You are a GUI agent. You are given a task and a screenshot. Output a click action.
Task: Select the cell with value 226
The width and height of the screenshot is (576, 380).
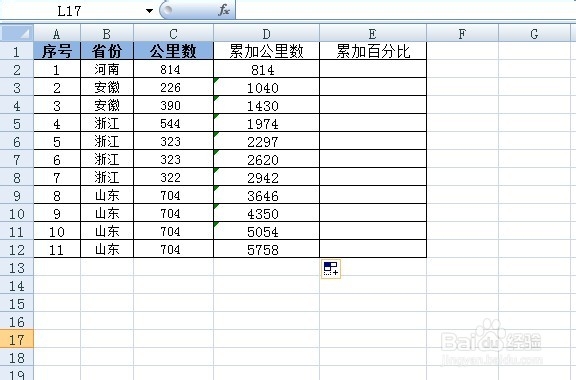coord(173,87)
